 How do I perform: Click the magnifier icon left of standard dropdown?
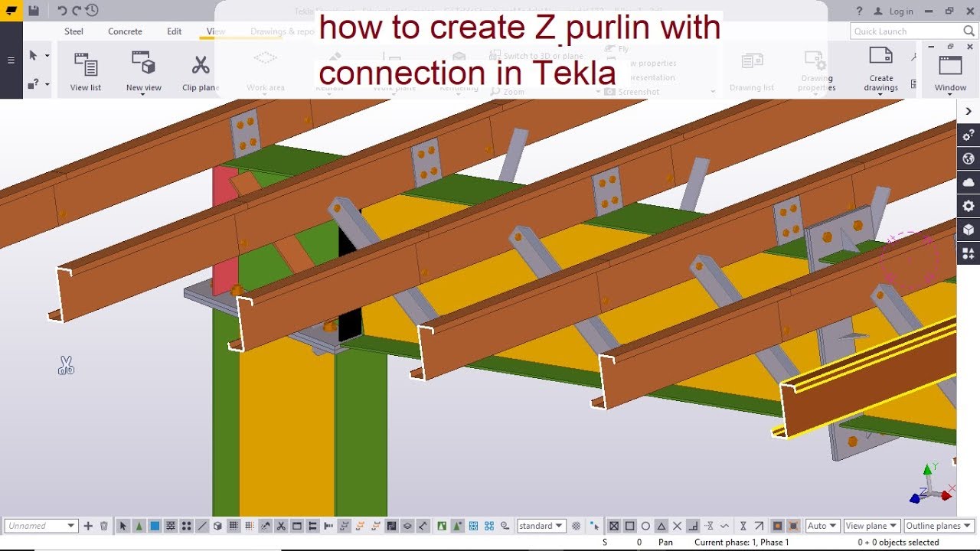[505, 526]
